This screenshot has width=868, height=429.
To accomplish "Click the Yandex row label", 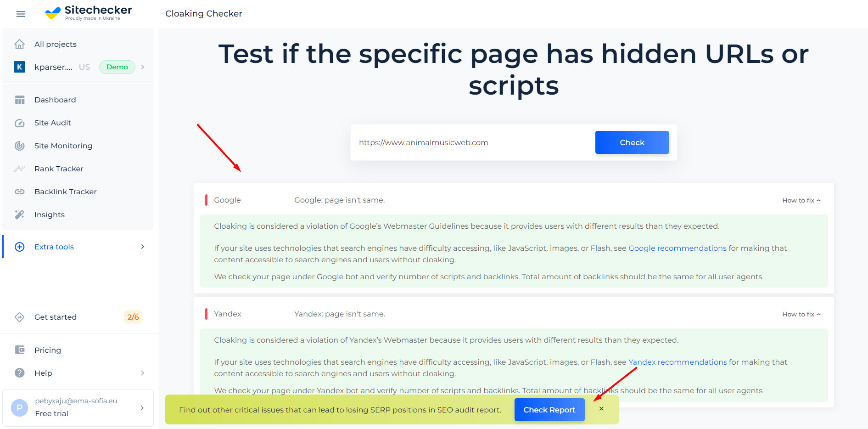I will (x=228, y=314).
